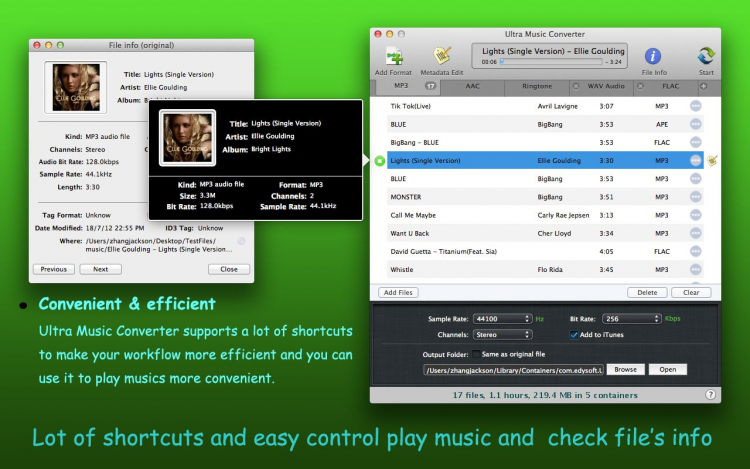This screenshot has height=469, width=750.
Task: Open the Sample Rate dropdown
Action: click(x=502, y=319)
